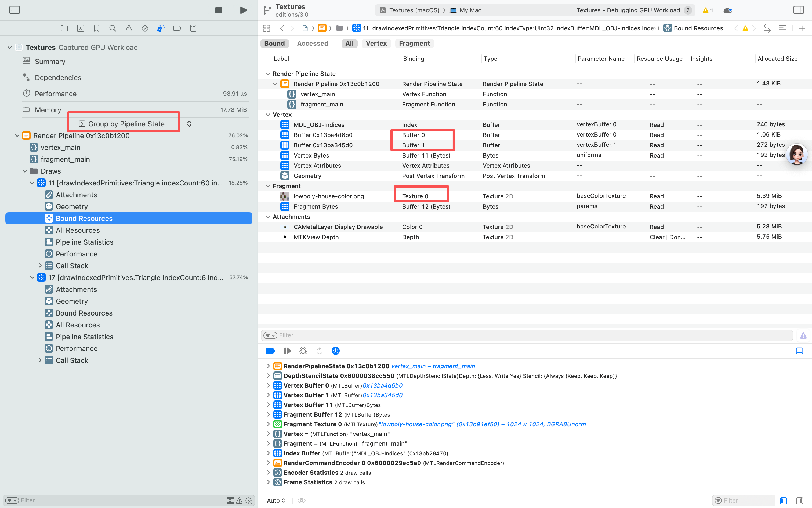Run the Textures scheme
The height and width of the screenshot is (508, 812).
point(244,10)
